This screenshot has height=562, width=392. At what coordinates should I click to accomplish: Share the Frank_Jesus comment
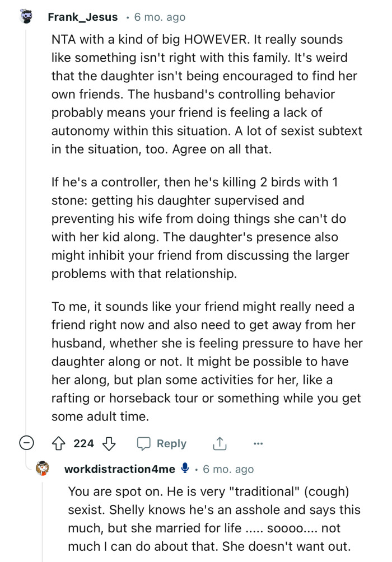(218, 443)
